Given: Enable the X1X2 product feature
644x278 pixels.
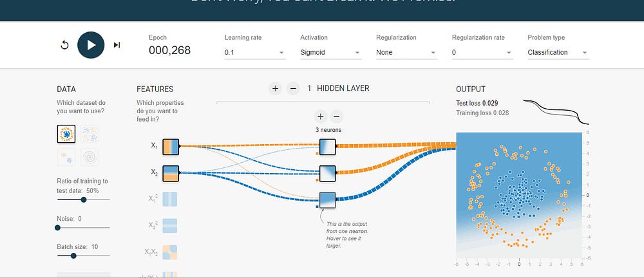Looking at the screenshot, I should 169,252.
